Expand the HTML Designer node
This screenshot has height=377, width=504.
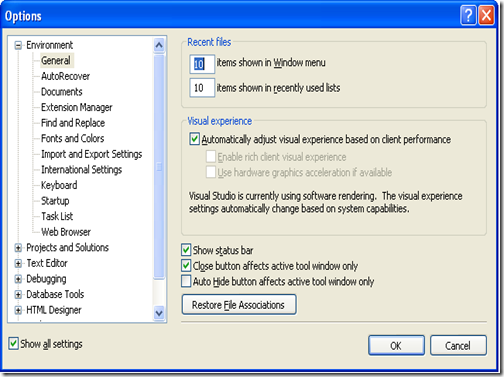(x=18, y=310)
